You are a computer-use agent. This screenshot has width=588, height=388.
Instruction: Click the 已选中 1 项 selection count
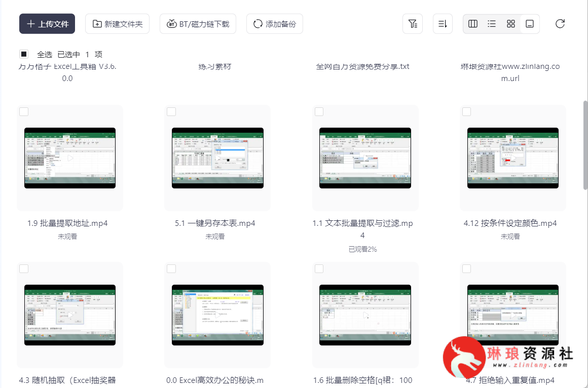pos(80,55)
